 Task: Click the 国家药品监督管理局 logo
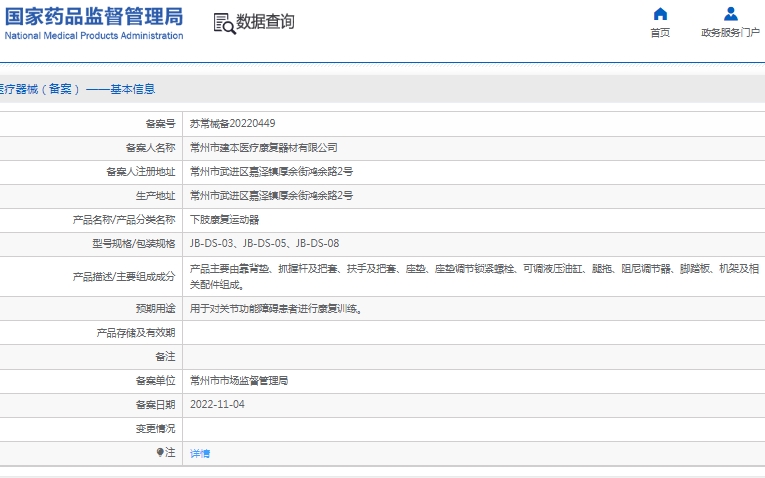pyautogui.click(x=94, y=17)
